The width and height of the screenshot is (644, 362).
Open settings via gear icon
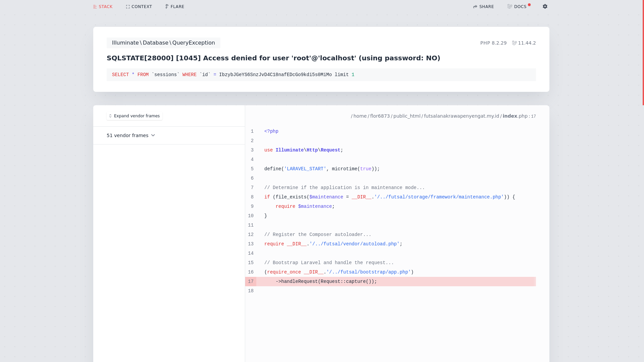545,6
